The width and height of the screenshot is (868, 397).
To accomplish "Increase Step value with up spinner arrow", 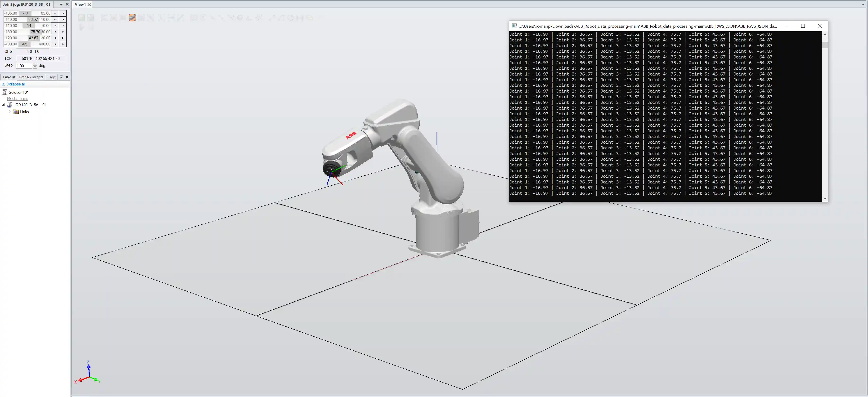I will pos(35,64).
